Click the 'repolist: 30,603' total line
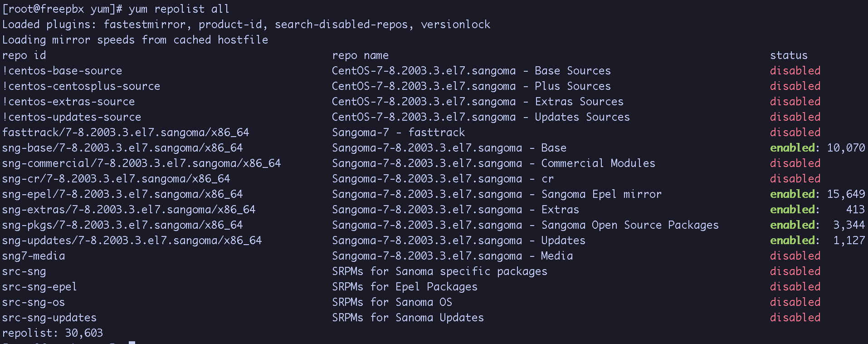Image resolution: width=868 pixels, height=344 pixels. click(x=53, y=333)
